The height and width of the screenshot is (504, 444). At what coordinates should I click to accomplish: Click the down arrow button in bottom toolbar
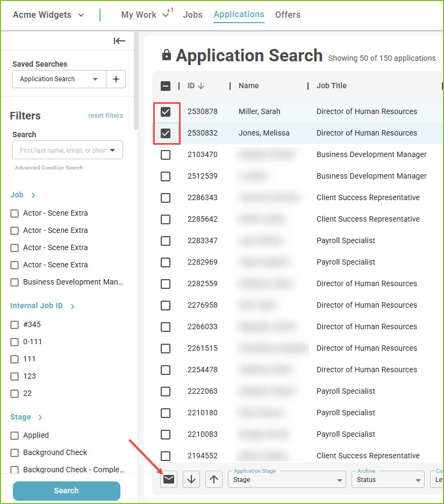(x=191, y=479)
